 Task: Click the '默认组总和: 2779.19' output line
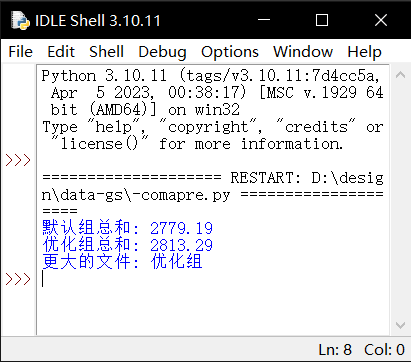coord(128,228)
